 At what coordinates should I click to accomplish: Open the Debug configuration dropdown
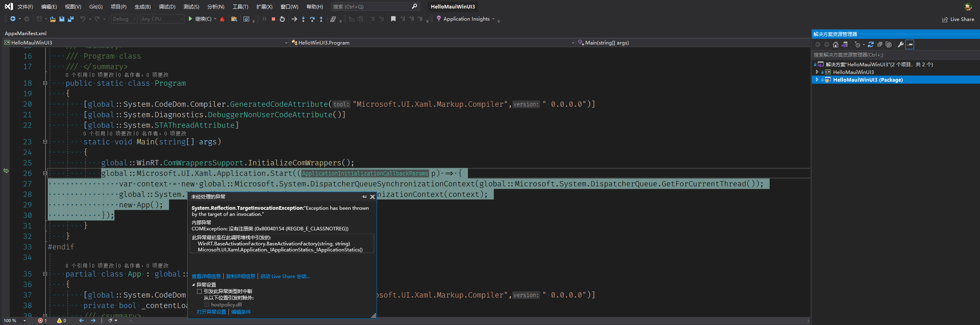[x=124, y=19]
